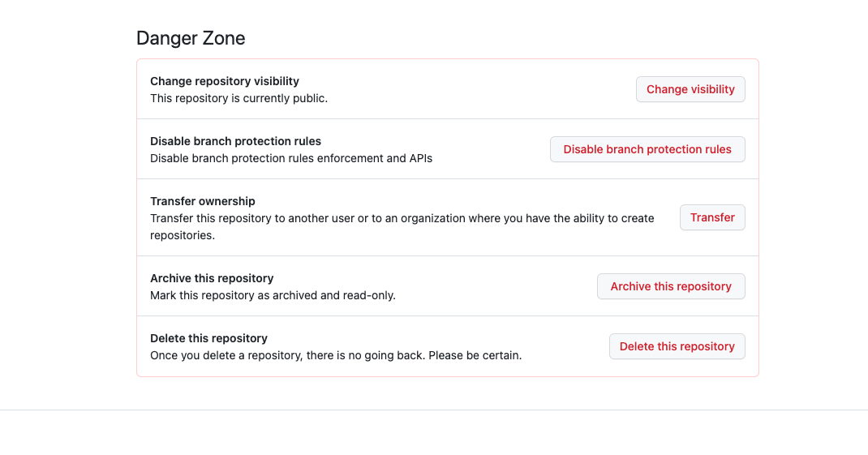The width and height of the screenshot is (868, 455).
Task: Select the bold 'Delete this repository' title
Action: point(208,338)
